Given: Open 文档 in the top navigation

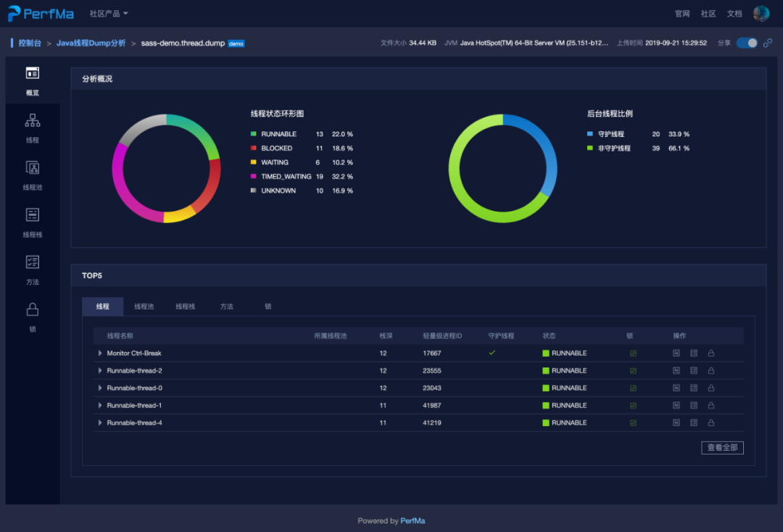Looking at the screenshot, I should point(734,14).
